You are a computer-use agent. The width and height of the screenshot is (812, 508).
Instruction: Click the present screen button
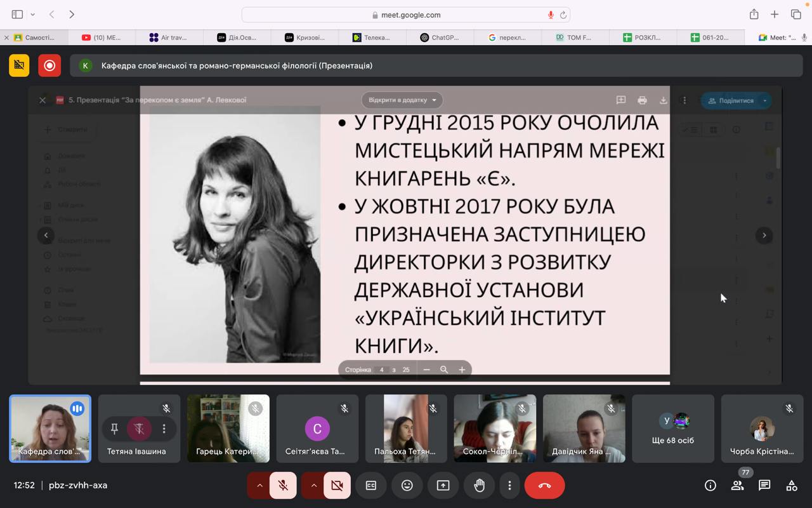click(443, 485)
